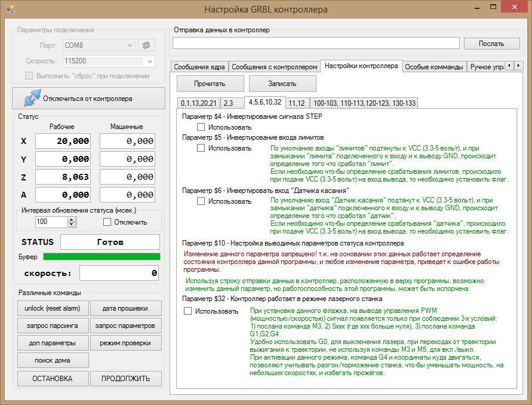Click the скорость value field
The image size is (532, 405).
[119, 273]
